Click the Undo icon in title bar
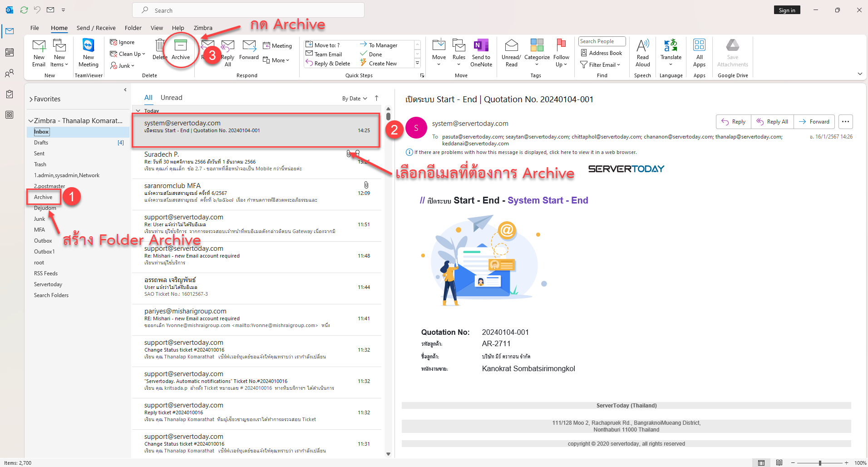868x467 pixels. 37,10
